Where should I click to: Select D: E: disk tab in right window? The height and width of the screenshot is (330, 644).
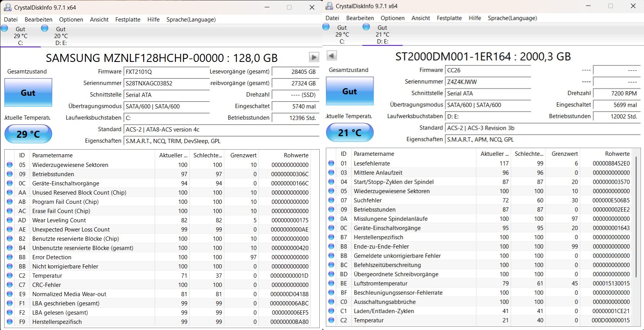382,34
